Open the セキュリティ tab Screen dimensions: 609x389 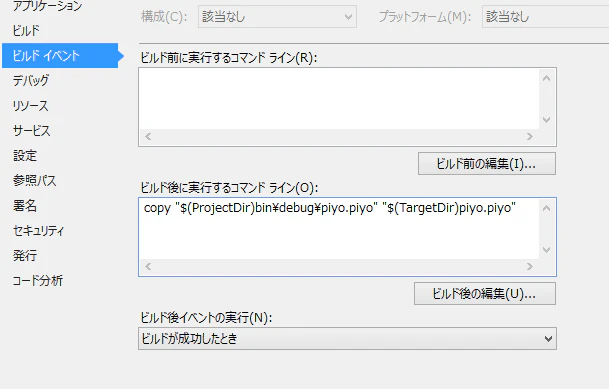coord(38,231)
